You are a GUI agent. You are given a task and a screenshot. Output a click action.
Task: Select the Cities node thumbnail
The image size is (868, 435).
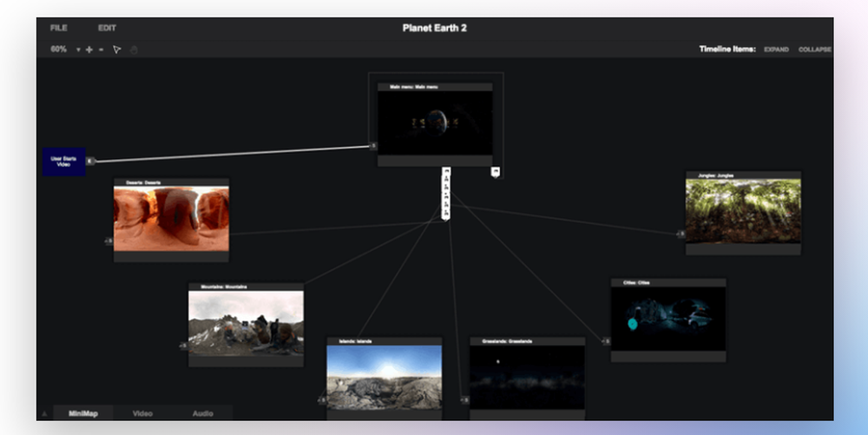(x=668, y=319)
